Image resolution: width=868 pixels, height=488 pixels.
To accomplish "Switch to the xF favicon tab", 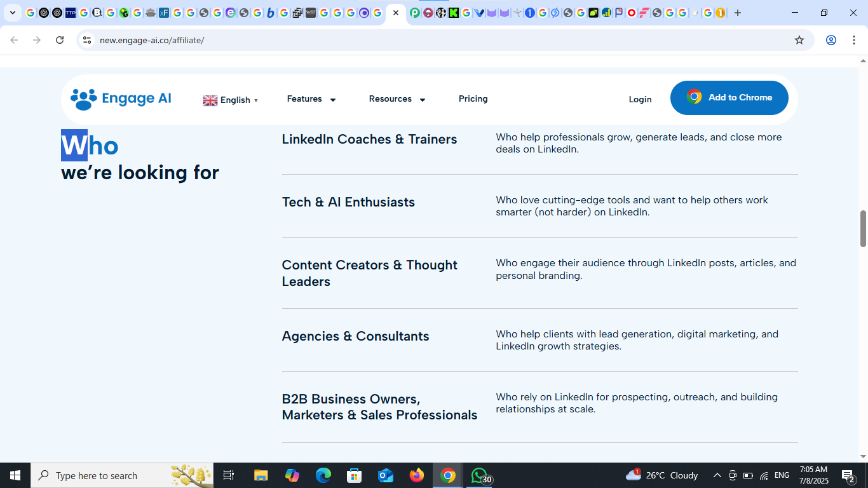I will point(164,13).
